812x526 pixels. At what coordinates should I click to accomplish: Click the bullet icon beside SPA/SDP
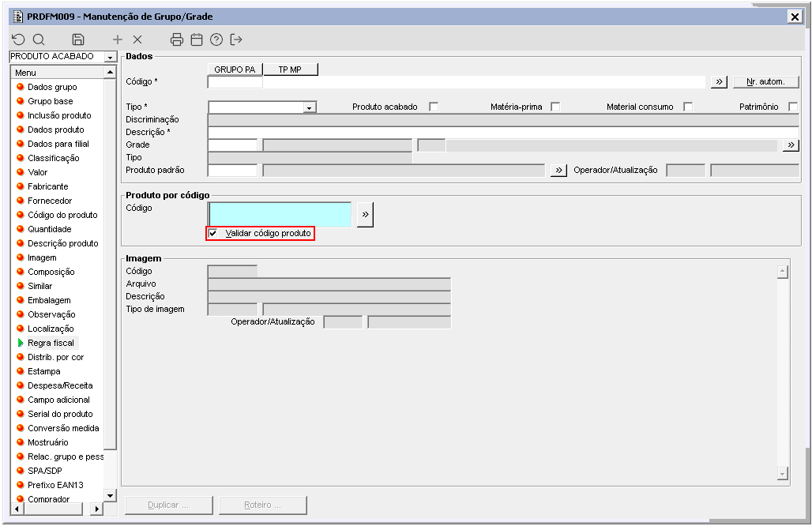coord(21,471)
